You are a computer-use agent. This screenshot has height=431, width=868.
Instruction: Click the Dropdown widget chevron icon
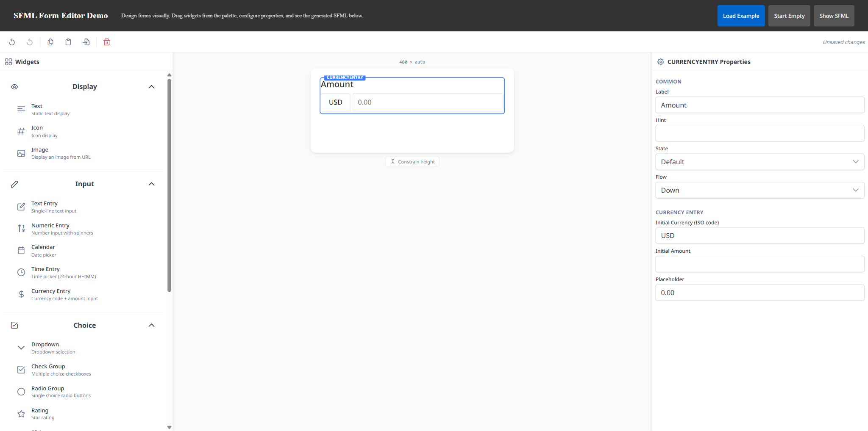tap(21, 348)
